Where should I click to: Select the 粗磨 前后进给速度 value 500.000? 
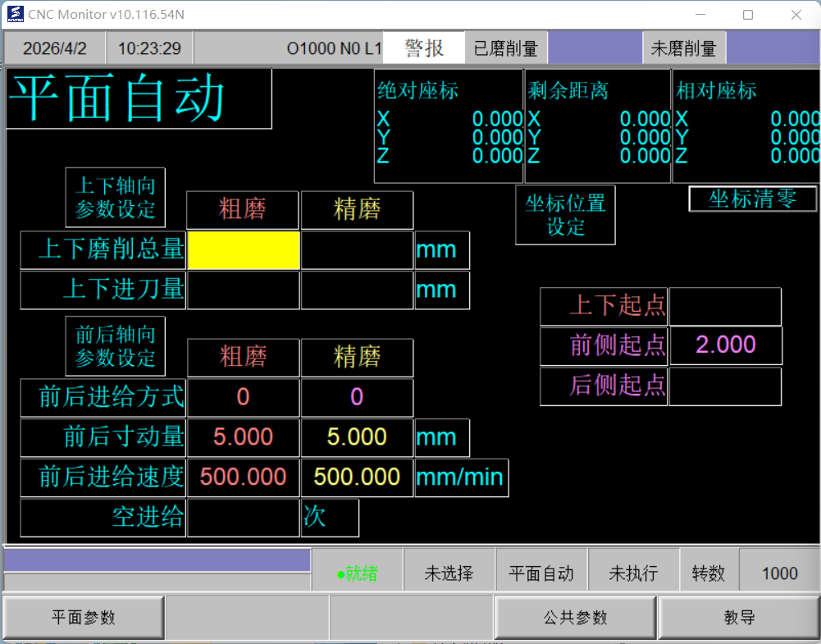pyautogui.click(x=244, y=477)
